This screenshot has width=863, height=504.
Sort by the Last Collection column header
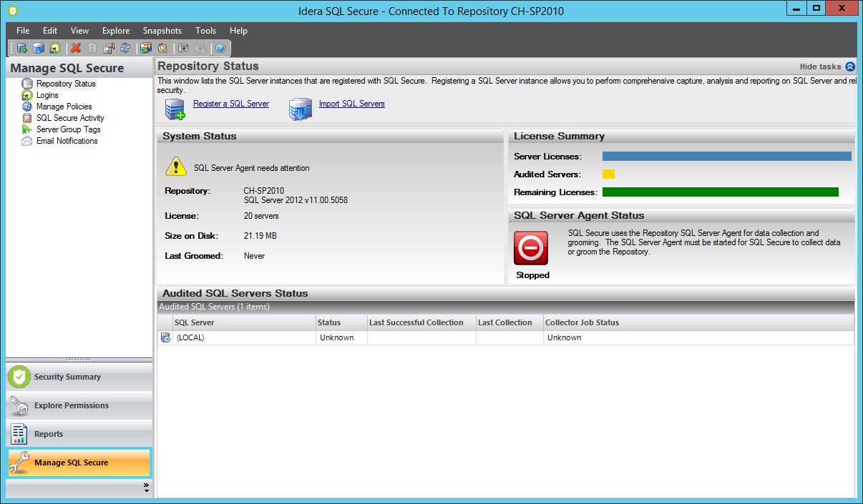(509, 322)
